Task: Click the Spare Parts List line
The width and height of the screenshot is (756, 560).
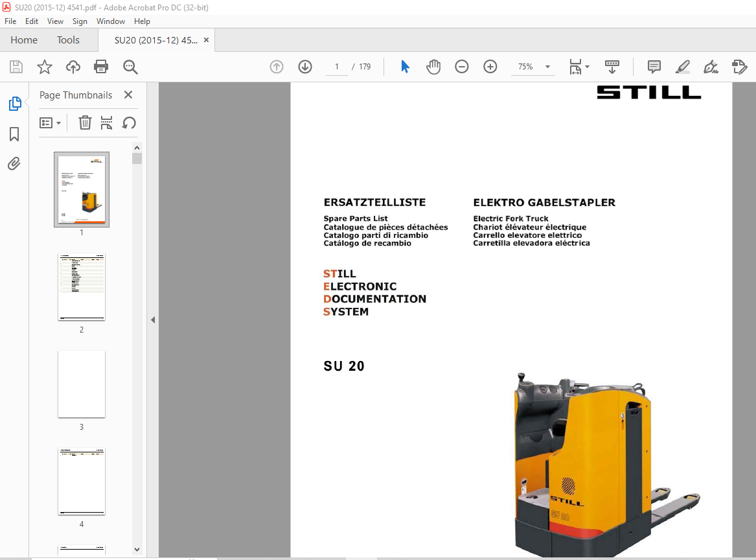Action: [x=356, y=218]
